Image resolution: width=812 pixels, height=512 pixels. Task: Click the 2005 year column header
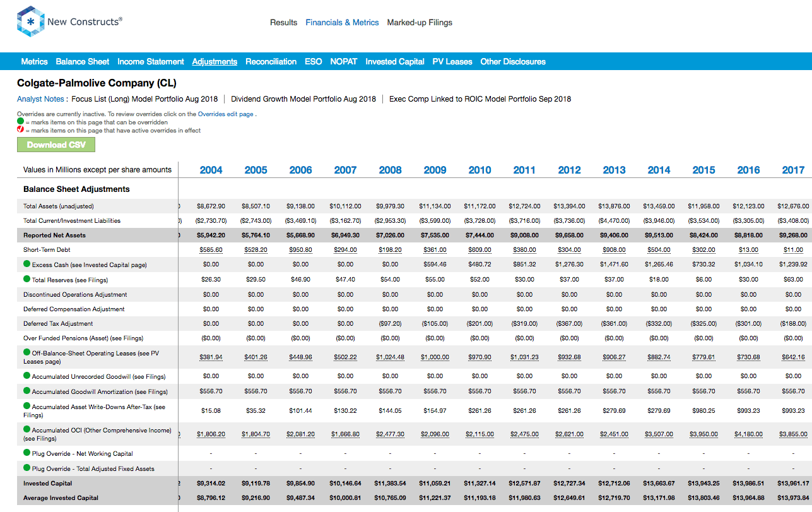point(256,170)
